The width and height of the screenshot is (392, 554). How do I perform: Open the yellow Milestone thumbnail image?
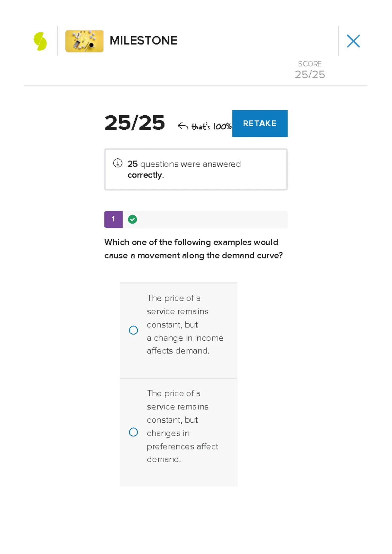click(x=84, y=41)
